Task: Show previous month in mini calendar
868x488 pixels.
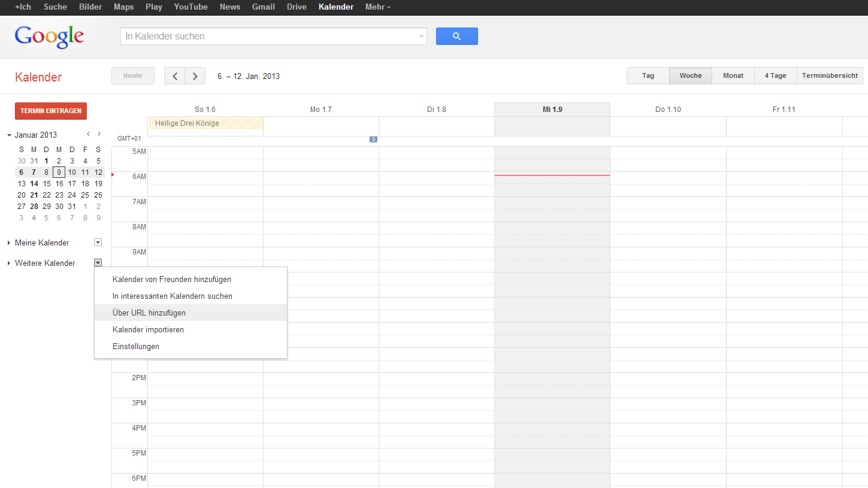Action: point(88,134)
